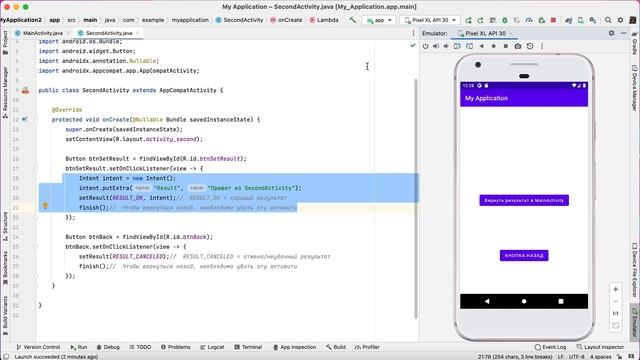Open the Profiler tool window tab

click(x=367, y=347)
